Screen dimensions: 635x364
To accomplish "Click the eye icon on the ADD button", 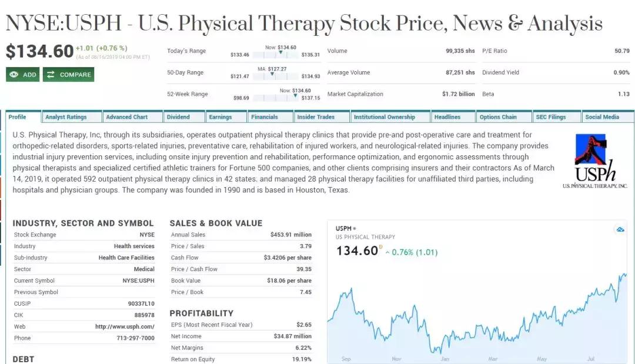I will [x=14, y=75].
